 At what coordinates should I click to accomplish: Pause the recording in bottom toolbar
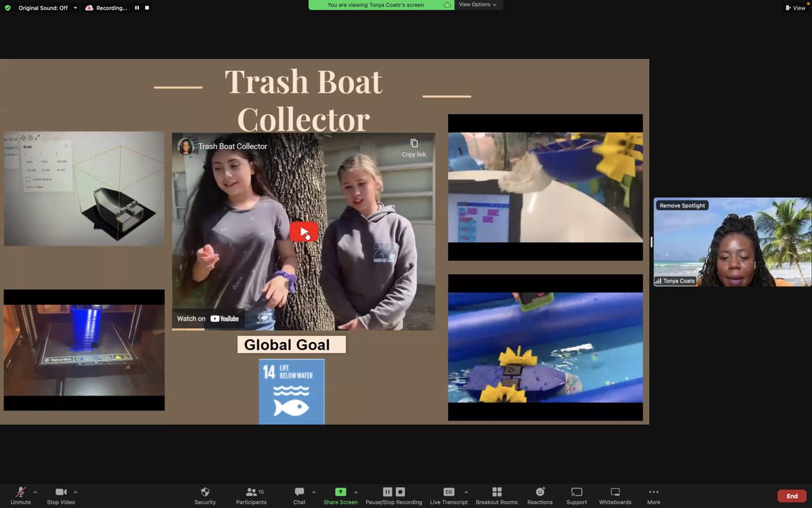pos(387,492)
